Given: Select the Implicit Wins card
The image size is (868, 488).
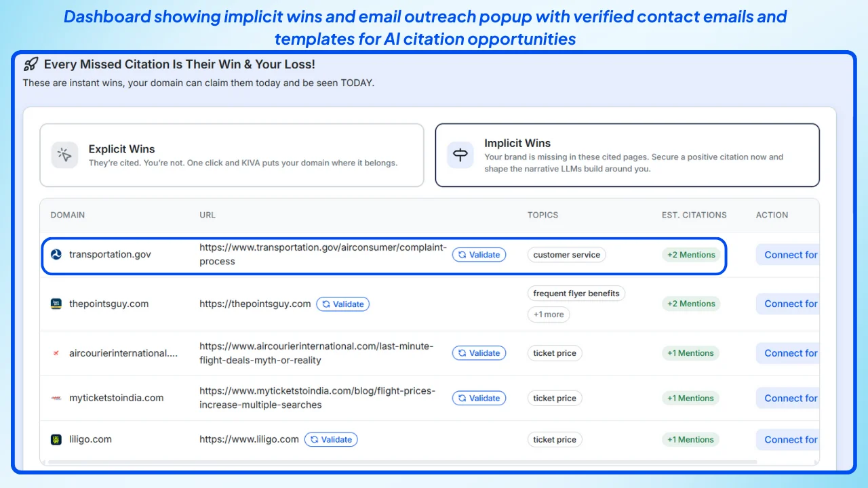Looking at the screenshot, I should (x=627, y=155).
